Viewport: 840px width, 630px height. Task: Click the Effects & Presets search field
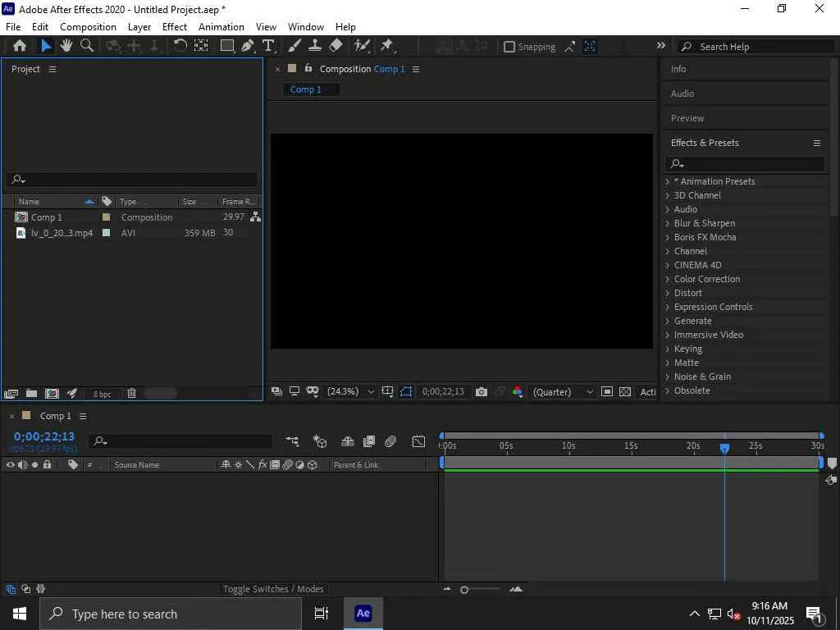pyautogui.click(x=745, y=163)
